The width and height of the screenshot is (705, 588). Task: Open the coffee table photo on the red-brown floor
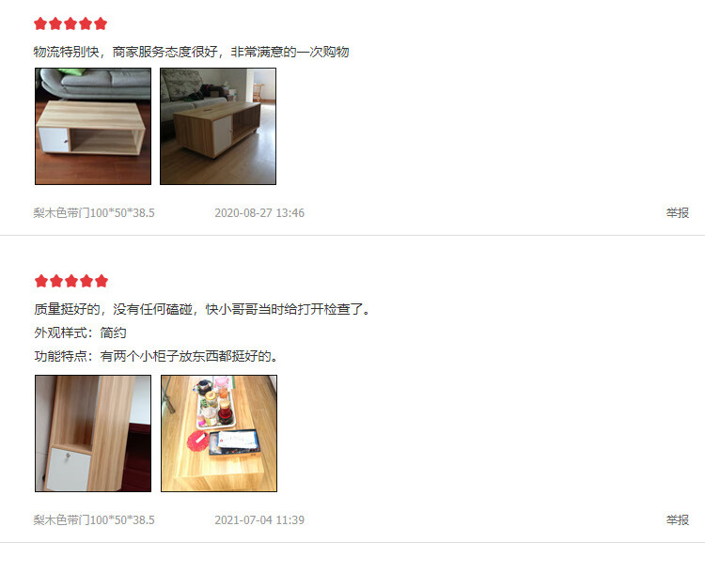coord(93,126)
